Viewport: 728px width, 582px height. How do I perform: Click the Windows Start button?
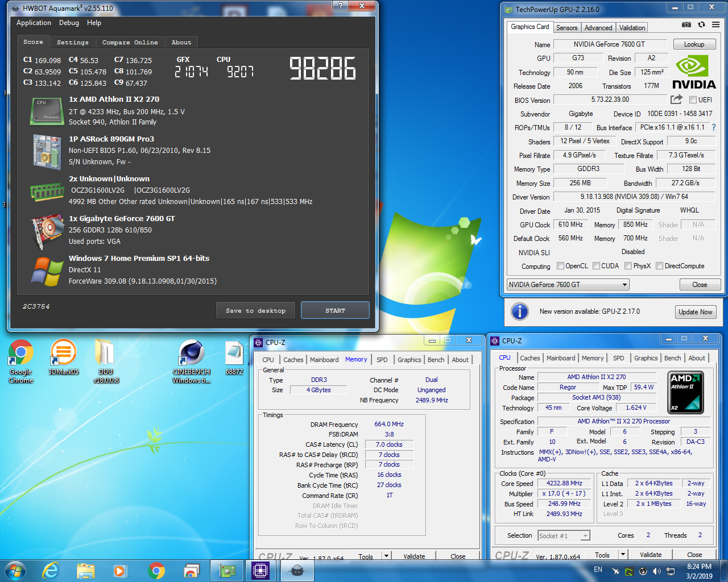(x=15, y=571)
